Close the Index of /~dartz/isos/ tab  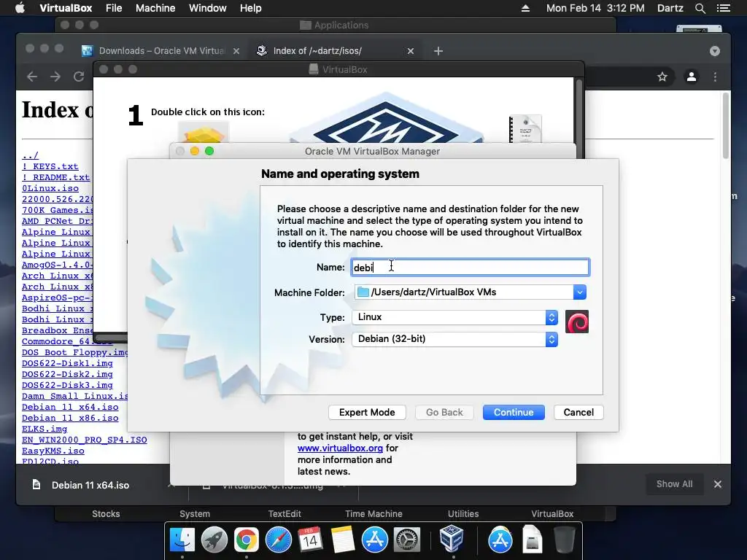[411, 51]
